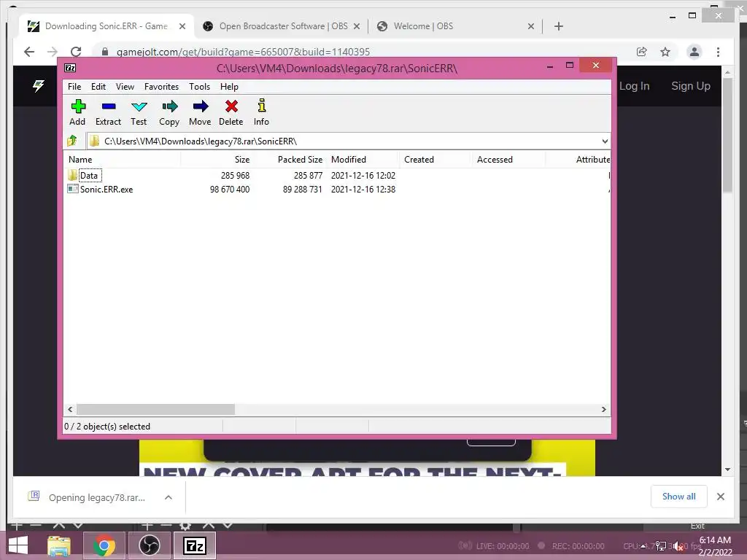Screen dimensions: 747x560
Task: Click the horizontal scrollbar right arrow
Action: 603,410
